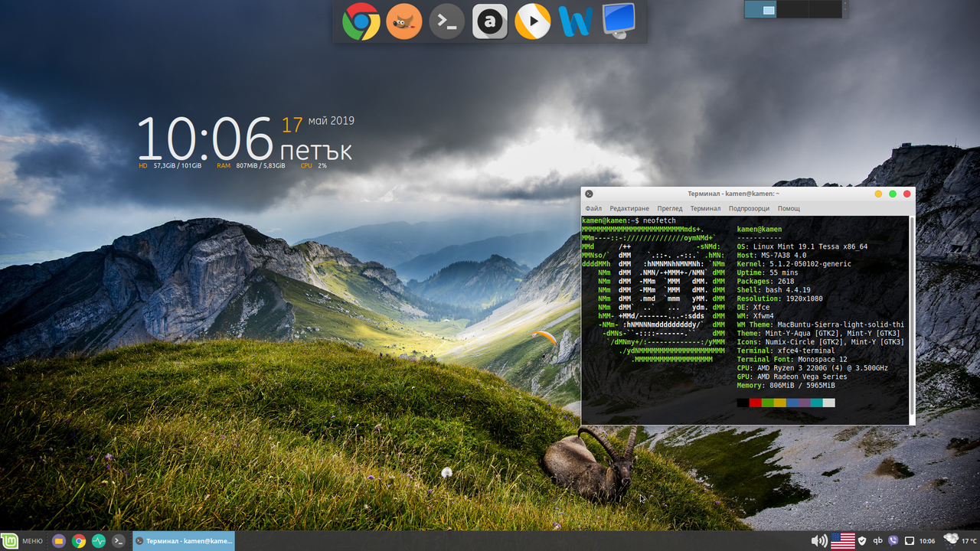Click the desktop clock widget time 10:06

click(205, 139)
